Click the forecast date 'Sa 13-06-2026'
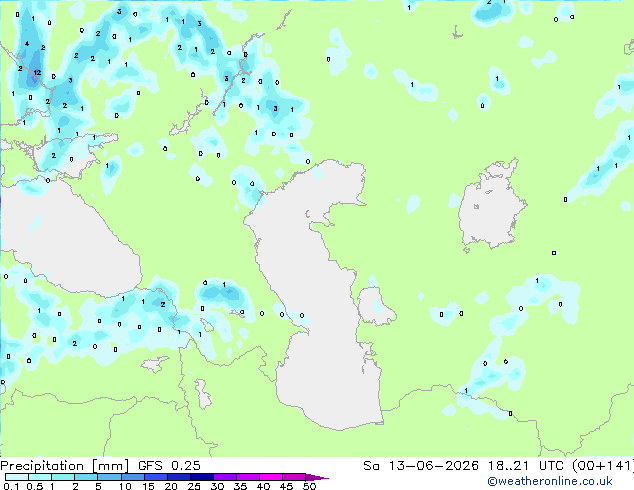Image resolution: width=634 pixels, height=490 pixels. pos(421,466)
